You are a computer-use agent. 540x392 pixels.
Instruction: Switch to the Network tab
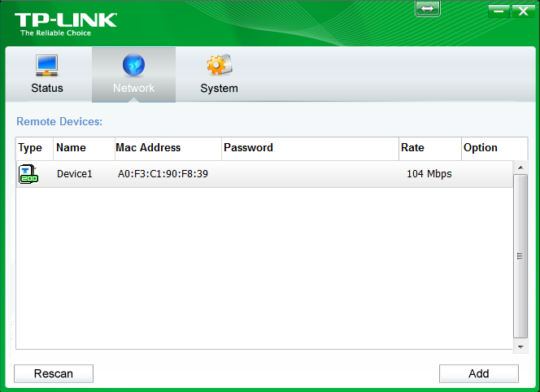click(133, 74)
